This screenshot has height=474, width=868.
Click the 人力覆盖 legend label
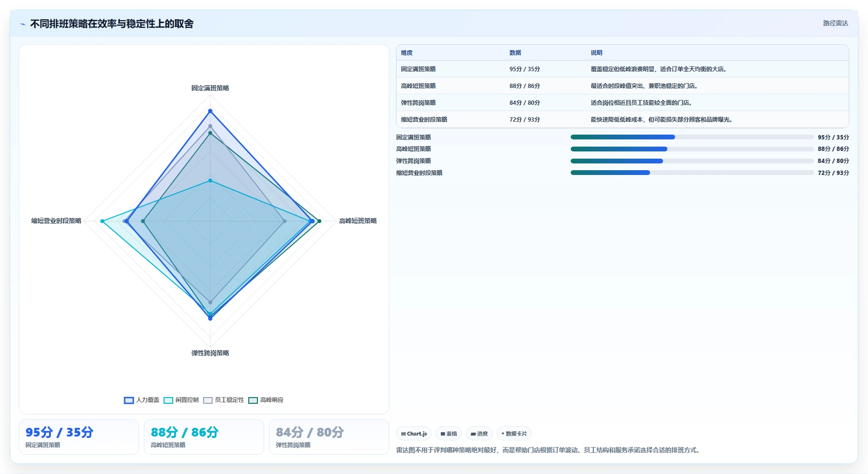[147, 400]
